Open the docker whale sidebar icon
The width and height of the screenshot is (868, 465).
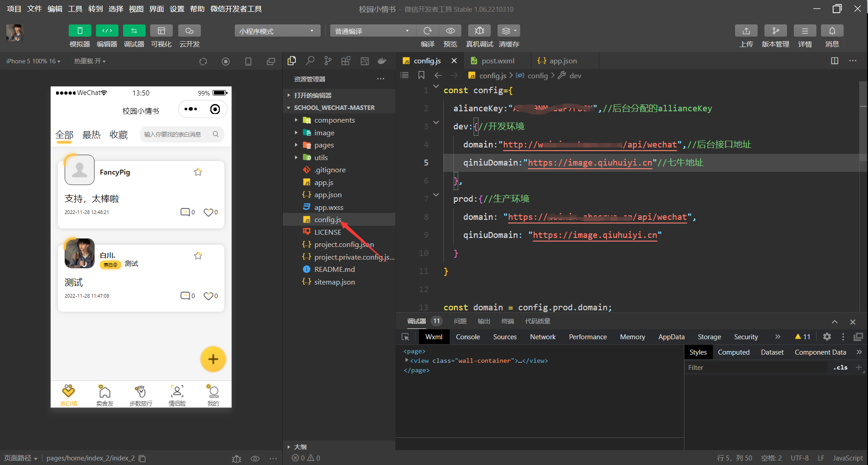(382, 61)
